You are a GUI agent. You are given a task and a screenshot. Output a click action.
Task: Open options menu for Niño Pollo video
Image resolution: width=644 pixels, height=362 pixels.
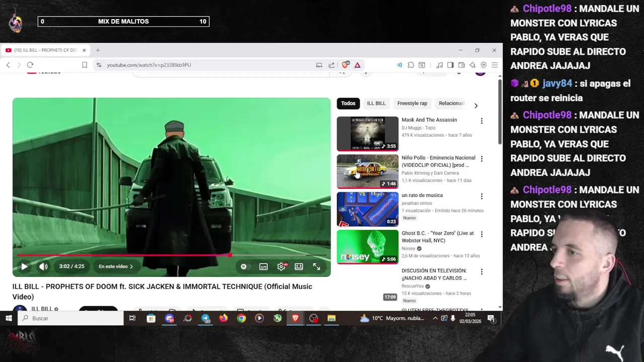[481, 158]
